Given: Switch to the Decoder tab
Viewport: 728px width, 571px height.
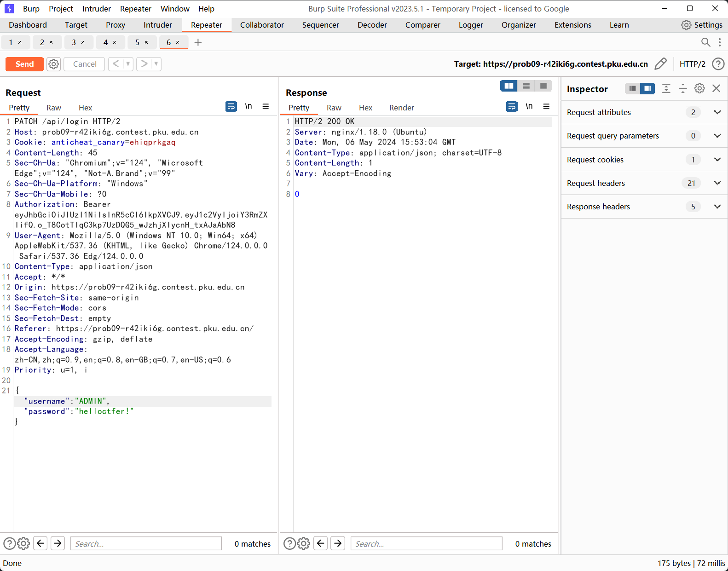Looking at the screenshot, I should point(372,25).
